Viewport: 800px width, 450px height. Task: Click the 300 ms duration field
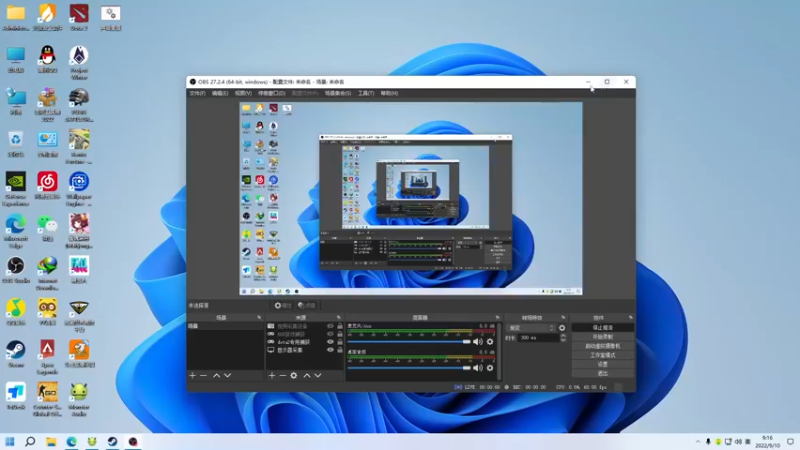coord(538,338)
